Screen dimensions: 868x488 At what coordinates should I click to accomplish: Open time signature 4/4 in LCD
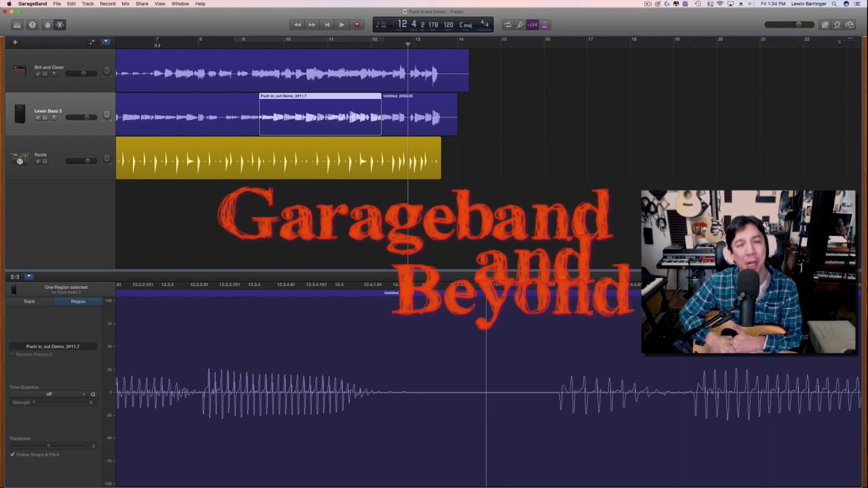click(x=484, y=24)
